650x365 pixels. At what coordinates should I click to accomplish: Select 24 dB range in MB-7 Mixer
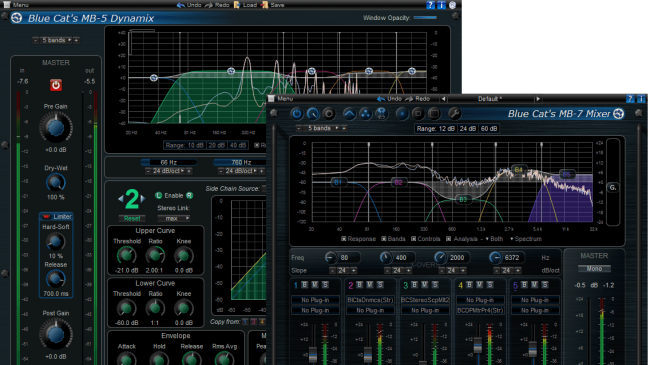(468, 129)
